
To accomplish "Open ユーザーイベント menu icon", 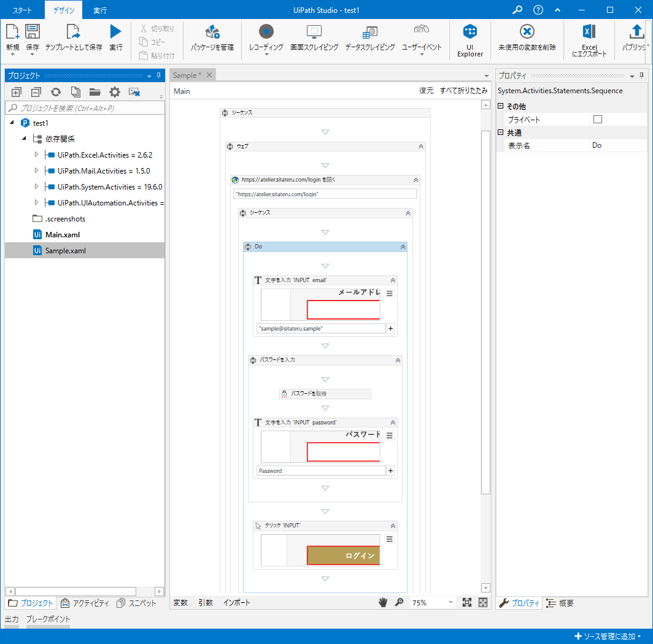I will [422, 29].
